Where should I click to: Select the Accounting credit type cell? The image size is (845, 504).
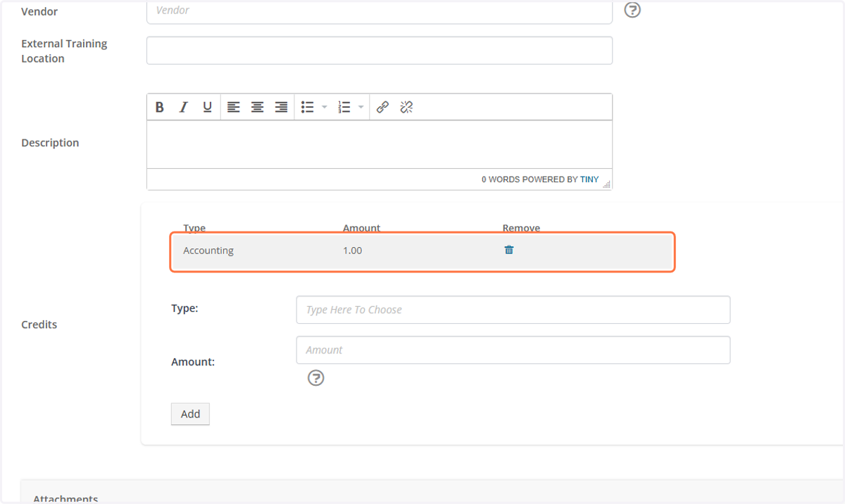tap(208, 251)
